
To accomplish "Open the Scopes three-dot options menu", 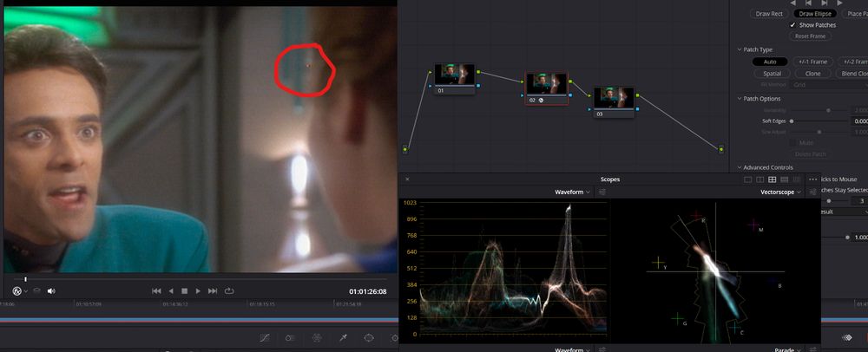I will 812,179.
